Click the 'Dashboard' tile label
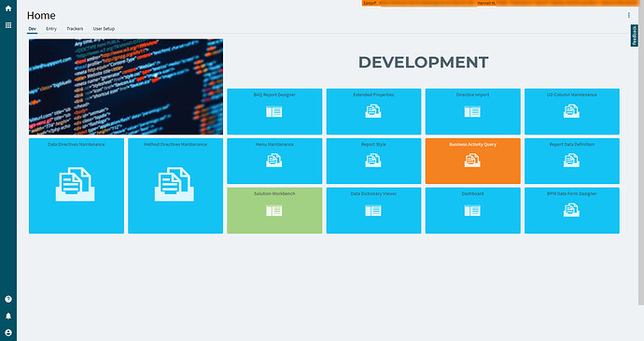644x341 pixels. point(472,193)
